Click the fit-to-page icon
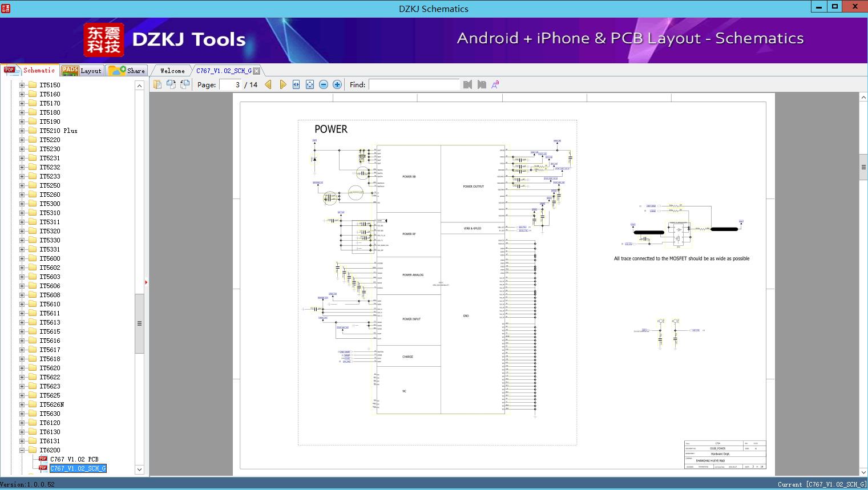The height and width of the screenshot is (490, 868). [x=310, y=84]
